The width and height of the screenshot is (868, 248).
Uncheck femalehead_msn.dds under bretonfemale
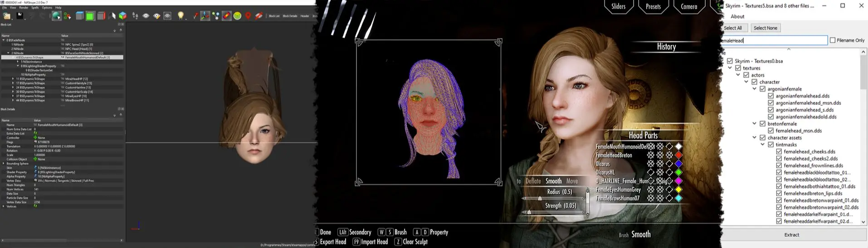click(771, 131)
